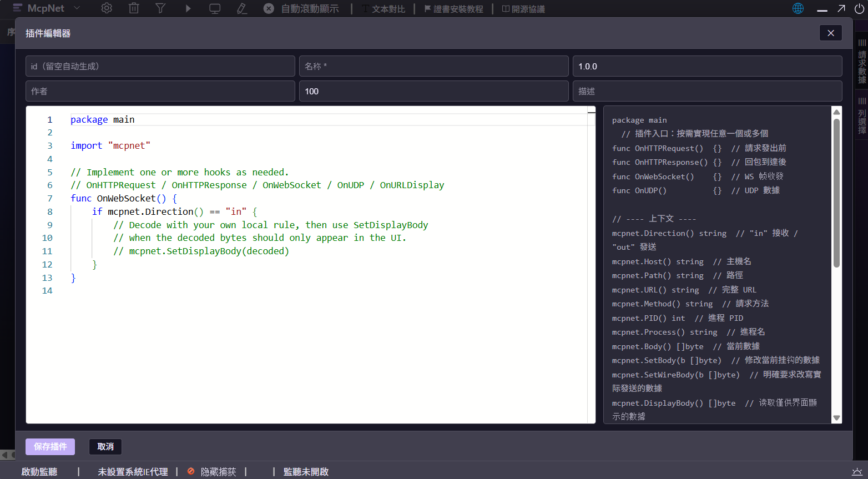
Task: Focus the 描述 description input field
Action: 708,91
